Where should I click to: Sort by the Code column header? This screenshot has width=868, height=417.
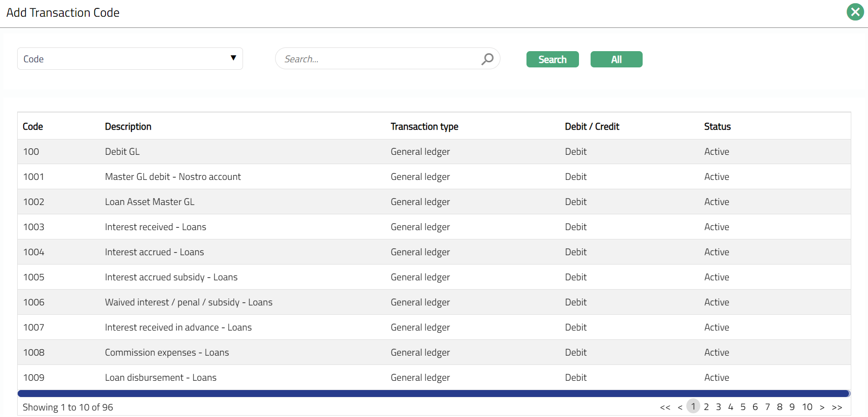click(x=33, y=126)
